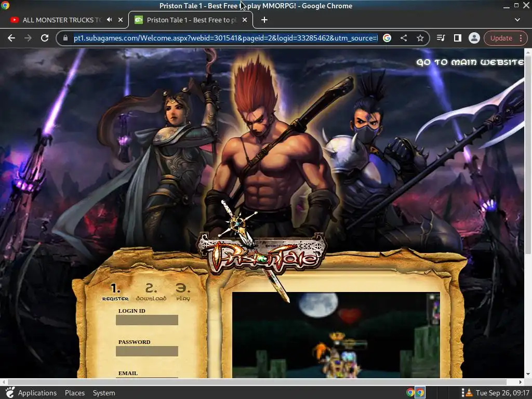Click the address bar URL
This screenshot has height=399, width=532.
pyautogui.click(x=225, y=38)
